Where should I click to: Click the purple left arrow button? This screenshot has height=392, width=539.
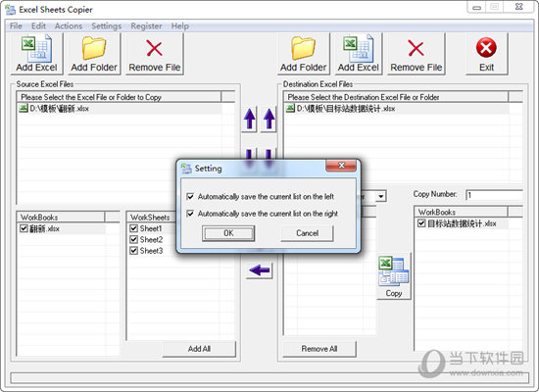259,270
